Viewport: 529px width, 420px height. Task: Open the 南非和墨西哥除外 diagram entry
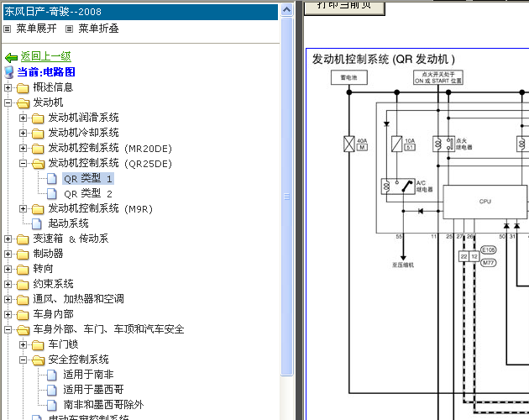103,405
